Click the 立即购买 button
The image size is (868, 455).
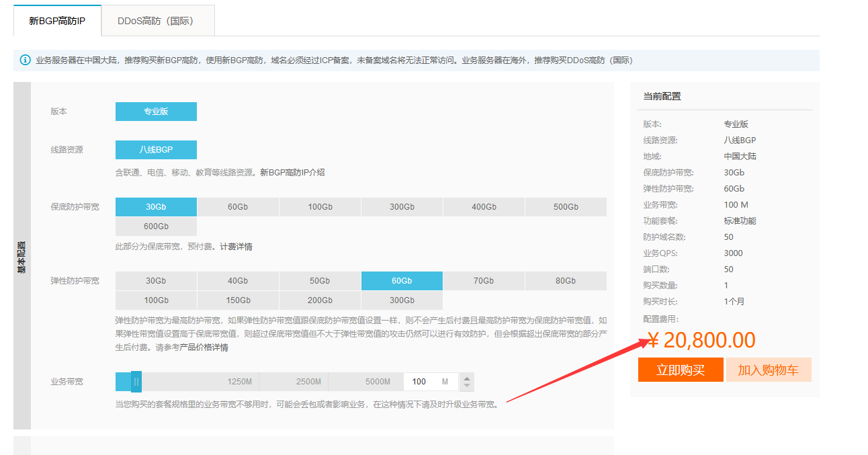click(x=681, y=370)
